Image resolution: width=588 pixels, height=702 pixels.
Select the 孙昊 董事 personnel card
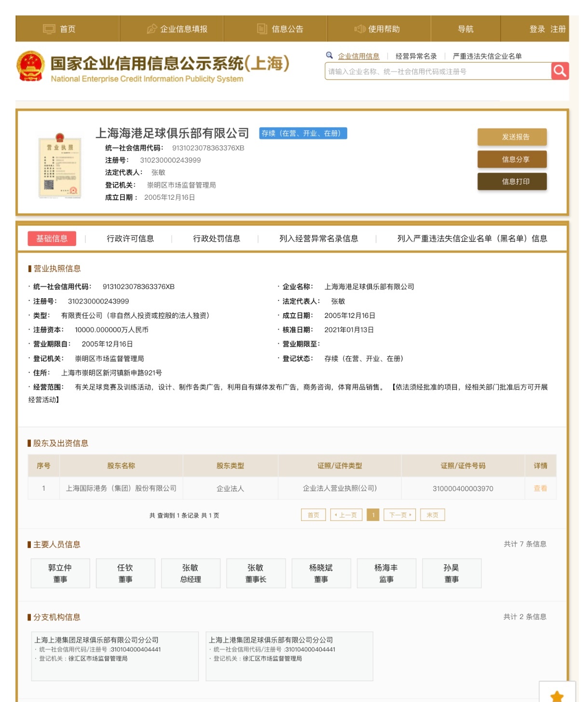[x=452, y=573]
